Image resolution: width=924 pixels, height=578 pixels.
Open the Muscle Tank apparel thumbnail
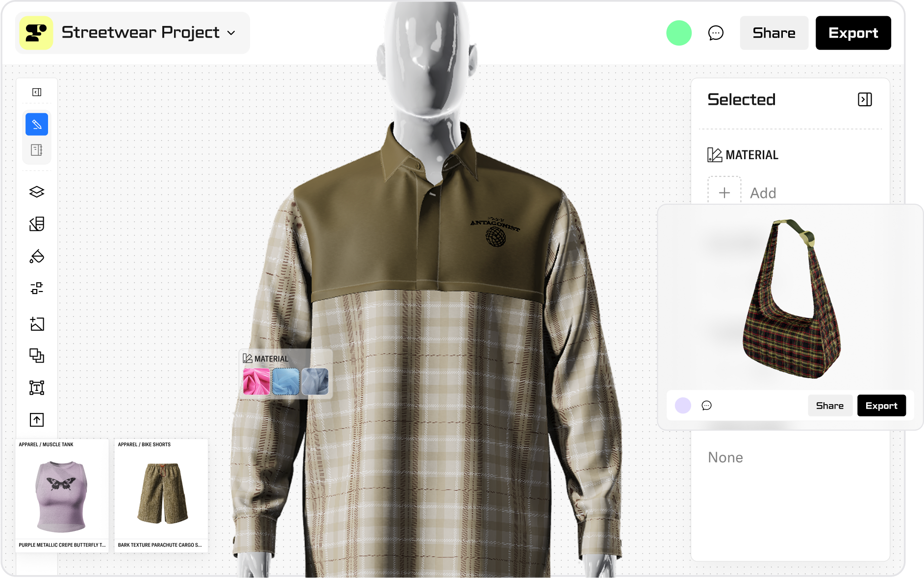pos(62,496)
